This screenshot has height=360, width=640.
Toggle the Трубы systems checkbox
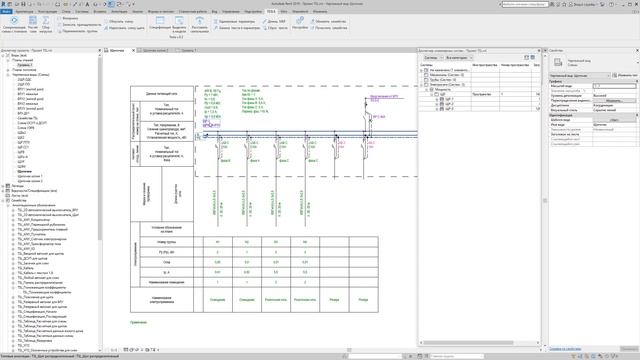[426, 80]
